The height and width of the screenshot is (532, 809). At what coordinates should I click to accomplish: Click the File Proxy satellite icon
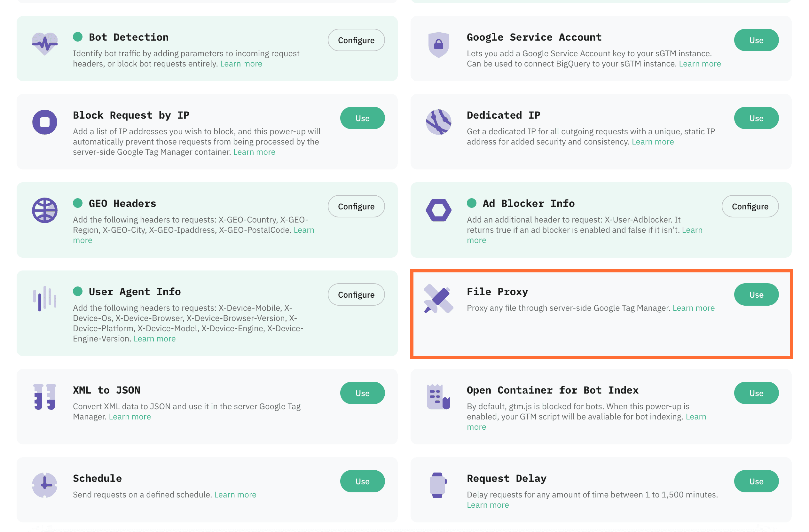click(438, 298)
